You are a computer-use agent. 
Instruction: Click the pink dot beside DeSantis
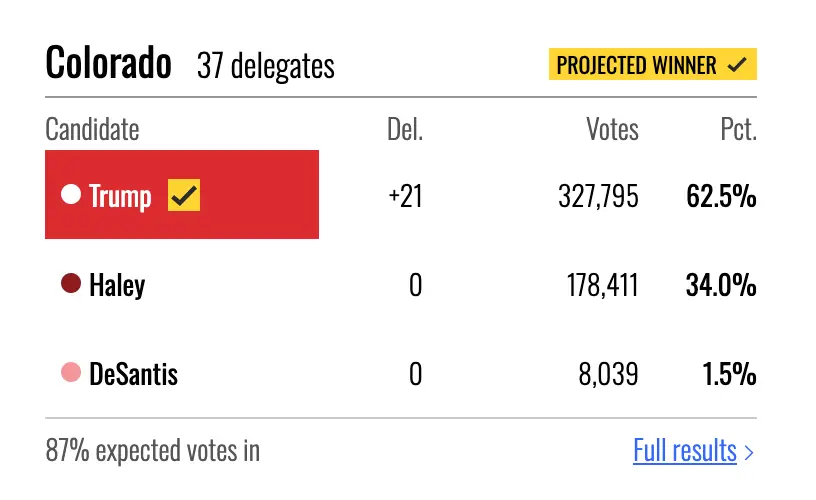pos(71,373)
